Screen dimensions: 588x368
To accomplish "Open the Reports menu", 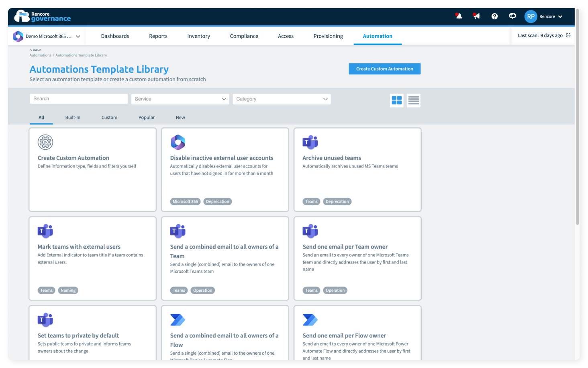I will [158, 36].
